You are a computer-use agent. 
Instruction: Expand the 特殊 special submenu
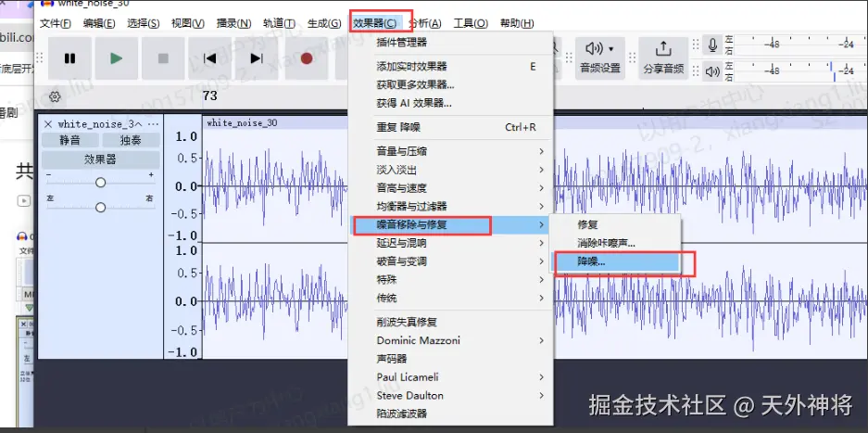tap(450, 279)
